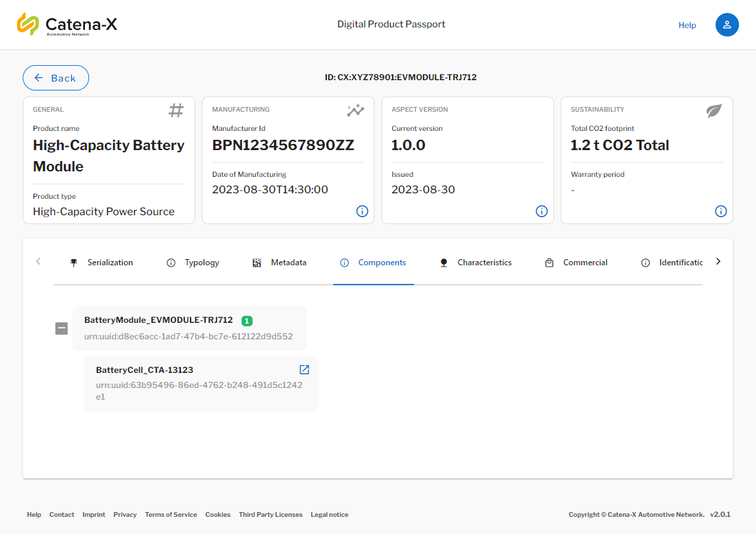Switch to the Serialization tab
Image resolution: width=756 pixels, height=534 pixels.
(x=101, y=263)
